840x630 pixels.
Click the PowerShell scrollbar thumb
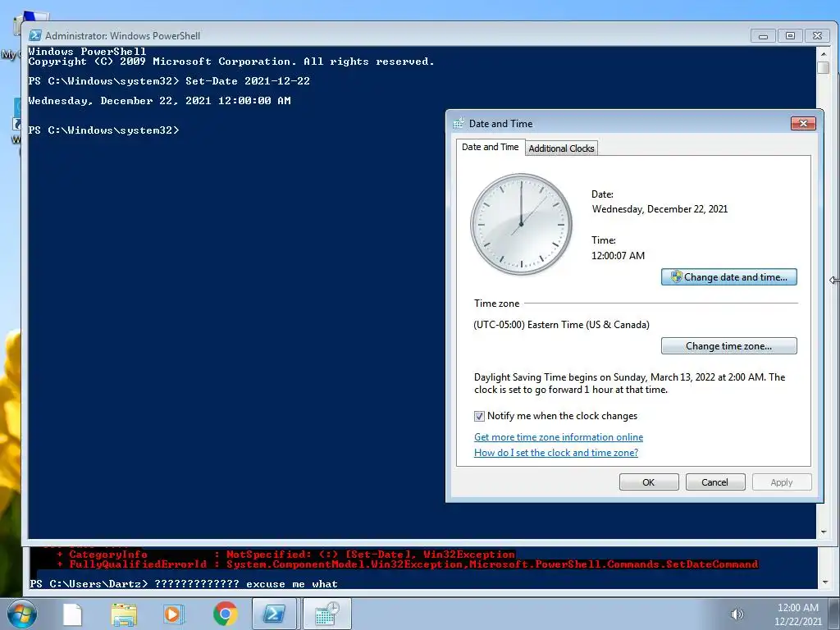(x=824, y=68)
